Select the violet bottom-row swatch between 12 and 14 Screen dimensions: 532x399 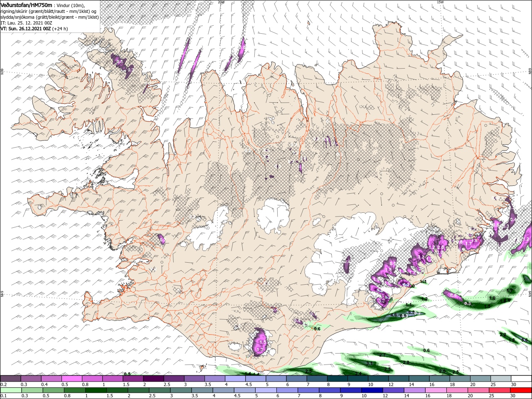click(x=393, y=390)
